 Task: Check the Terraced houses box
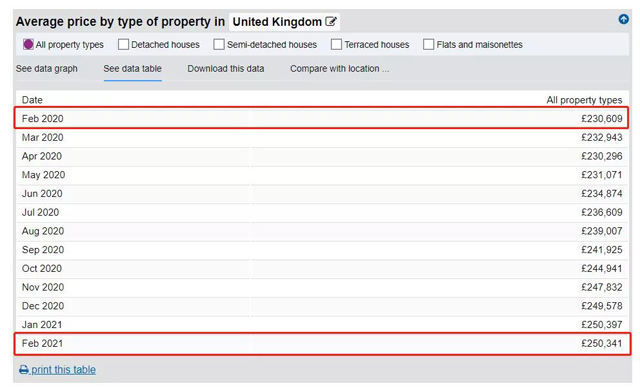(x=336, y=44)
